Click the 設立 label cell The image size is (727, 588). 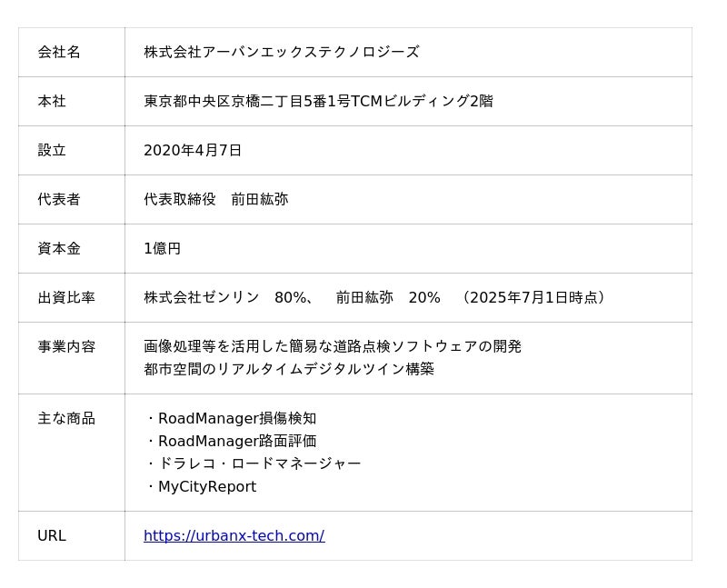(x=72, y=150)
